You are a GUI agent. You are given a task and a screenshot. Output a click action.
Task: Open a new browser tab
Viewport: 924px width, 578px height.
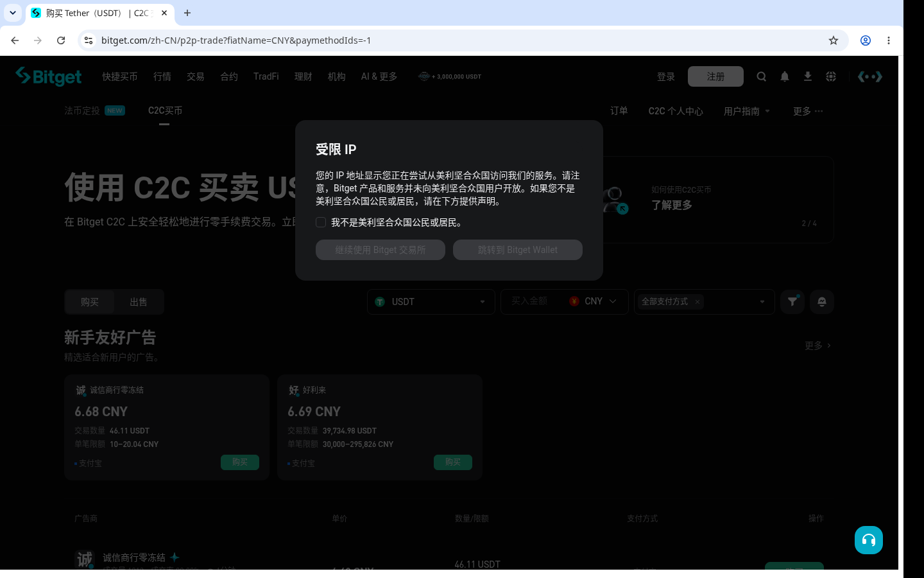click(x=187, y=13)
